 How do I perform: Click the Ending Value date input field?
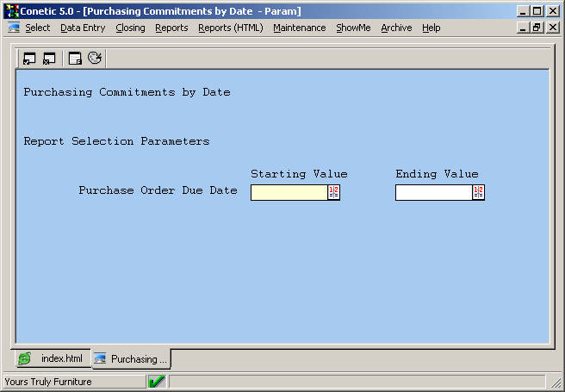point(433,192)
